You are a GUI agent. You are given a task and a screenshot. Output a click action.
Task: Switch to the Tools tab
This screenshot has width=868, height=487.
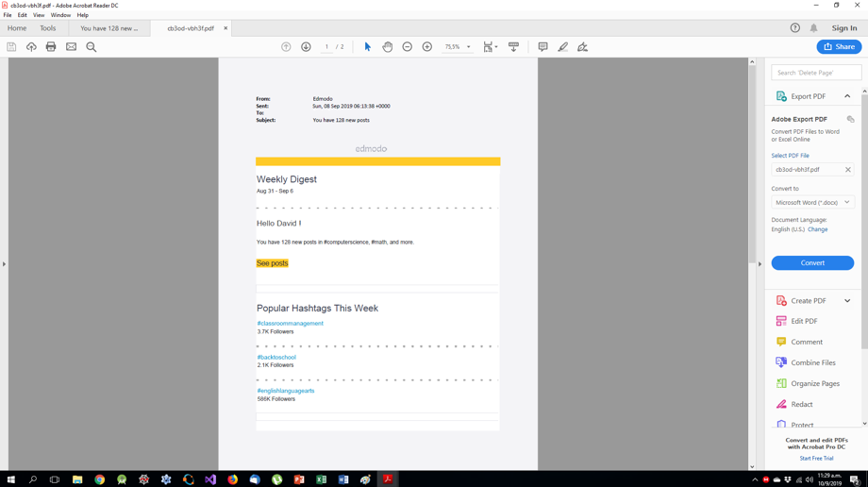[x=47, y=28]
